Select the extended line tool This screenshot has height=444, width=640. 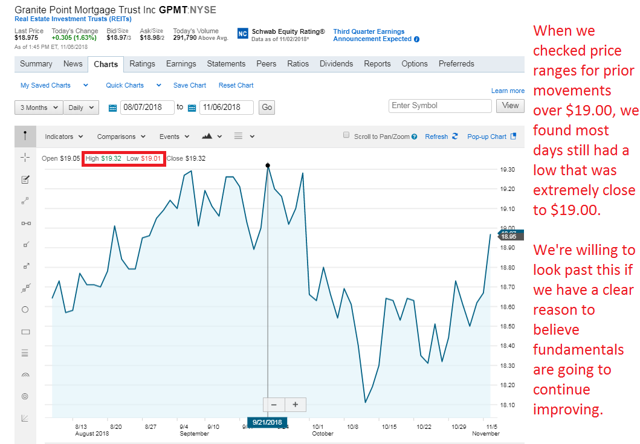click(25, 288)
